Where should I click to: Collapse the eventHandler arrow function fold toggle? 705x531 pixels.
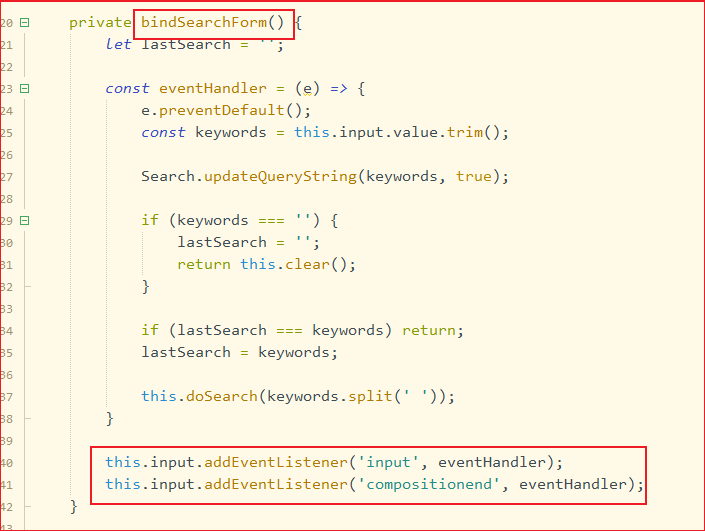point(25,89)
